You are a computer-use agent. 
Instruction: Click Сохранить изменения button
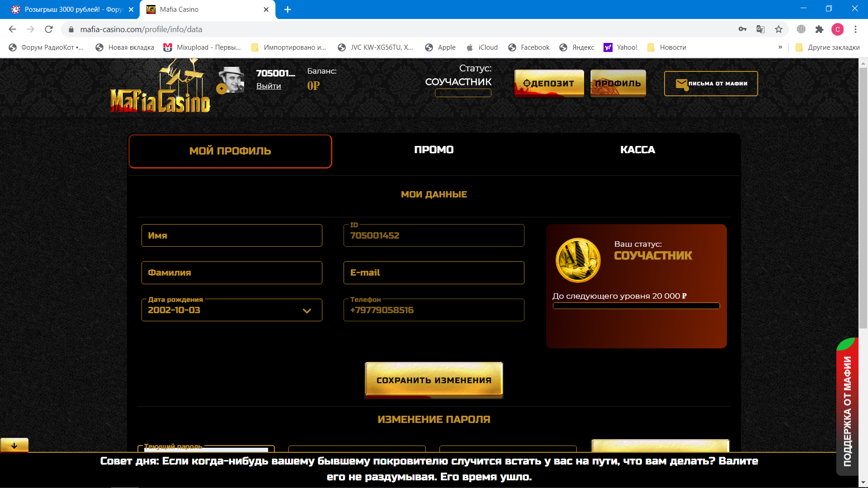434,380
